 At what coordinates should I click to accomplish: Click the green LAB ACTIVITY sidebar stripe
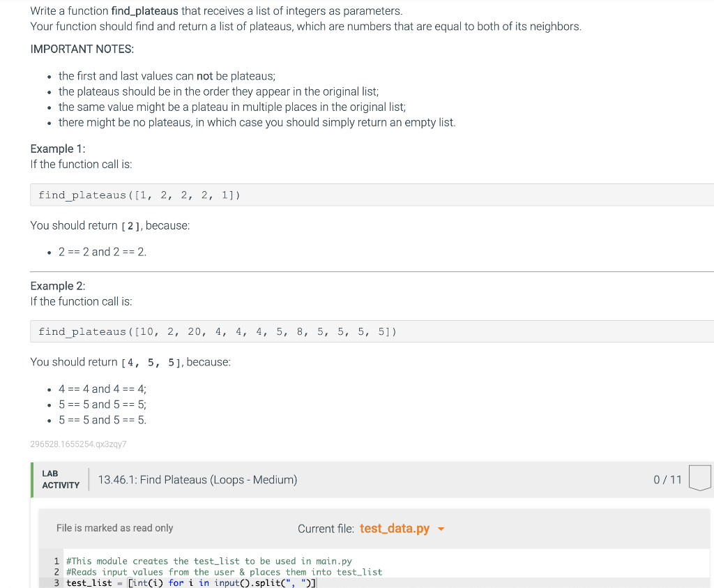pyautogui.click(x=31, y=479)
